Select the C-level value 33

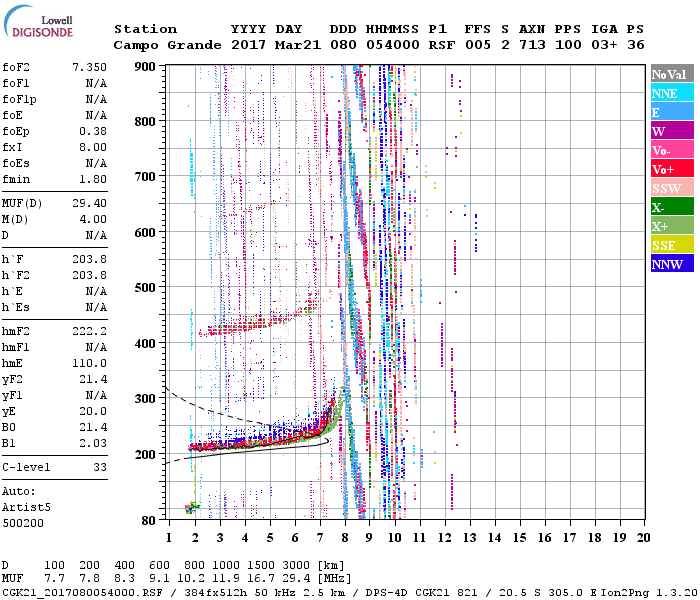coord(98,466)
